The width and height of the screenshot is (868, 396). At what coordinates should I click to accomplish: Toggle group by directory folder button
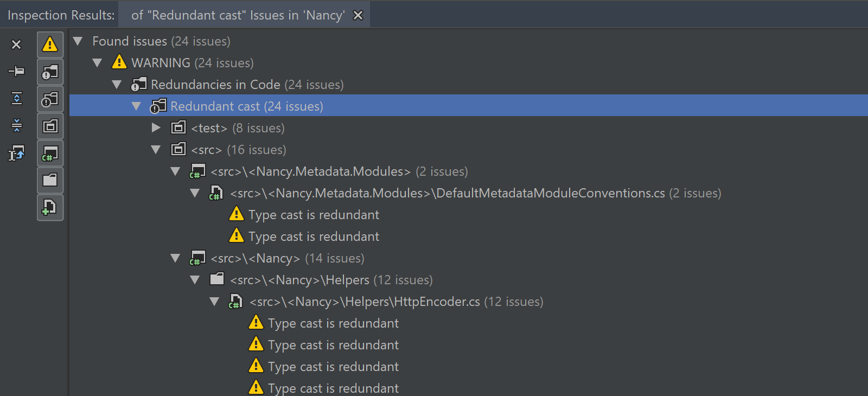(x=50, y=180)
